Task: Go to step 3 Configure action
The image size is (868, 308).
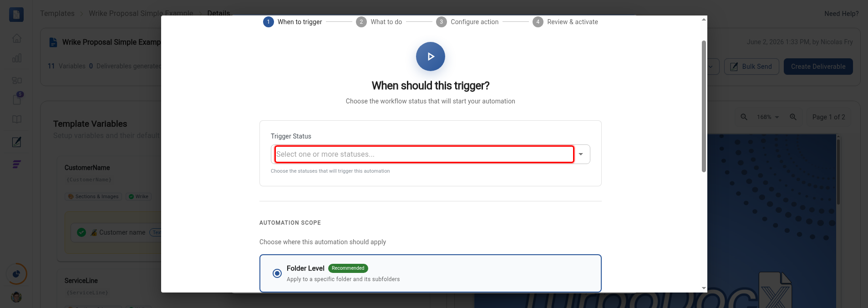Action: [x=467, y=22]
